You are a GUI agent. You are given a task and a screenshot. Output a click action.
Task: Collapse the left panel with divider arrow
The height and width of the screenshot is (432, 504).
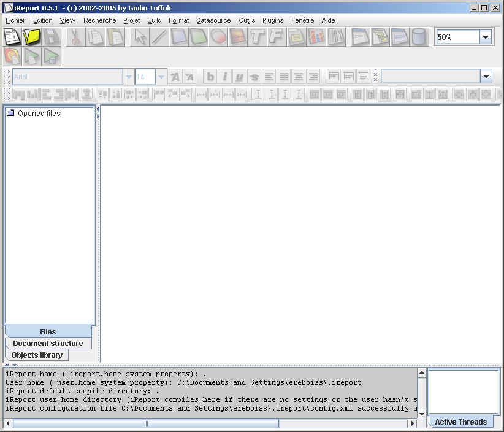[97, 109]
